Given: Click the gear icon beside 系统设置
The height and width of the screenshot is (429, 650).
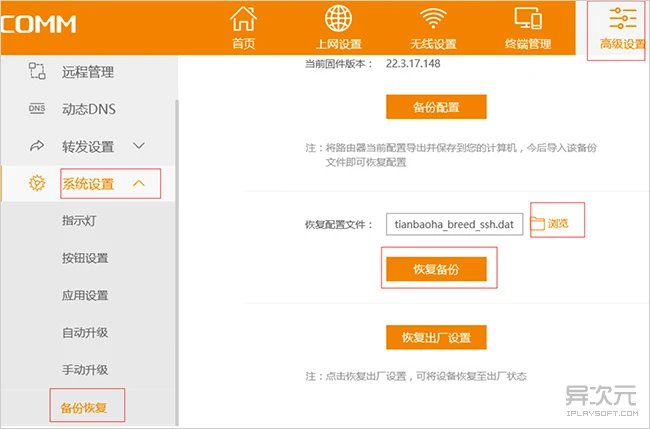Looking at the screenshot, I should click(x=37, y=183).
